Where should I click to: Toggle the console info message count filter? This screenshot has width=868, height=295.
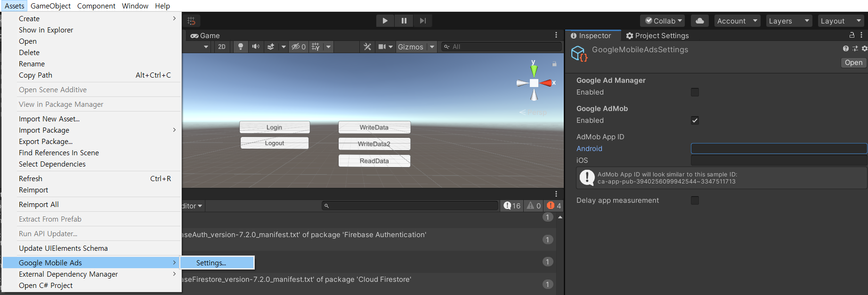(x=512, y=206)
